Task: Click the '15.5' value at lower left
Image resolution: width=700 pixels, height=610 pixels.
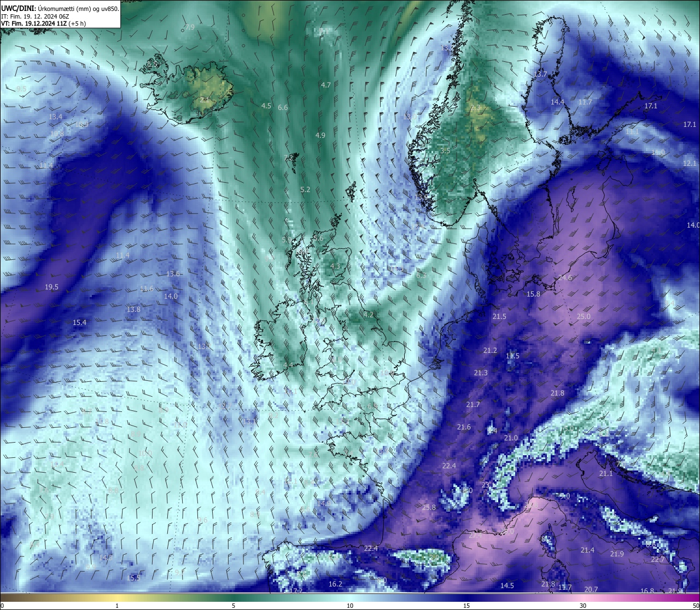Action: click(x=133, y=578)
